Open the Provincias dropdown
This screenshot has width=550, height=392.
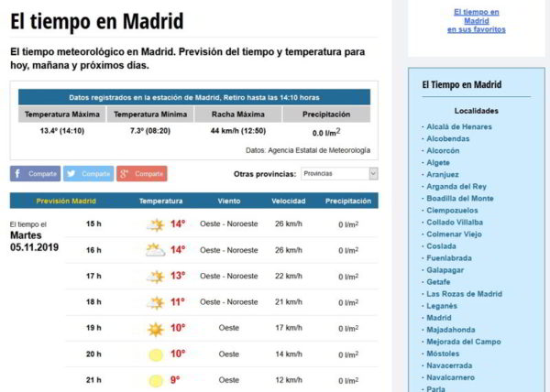tap(339, 174)
